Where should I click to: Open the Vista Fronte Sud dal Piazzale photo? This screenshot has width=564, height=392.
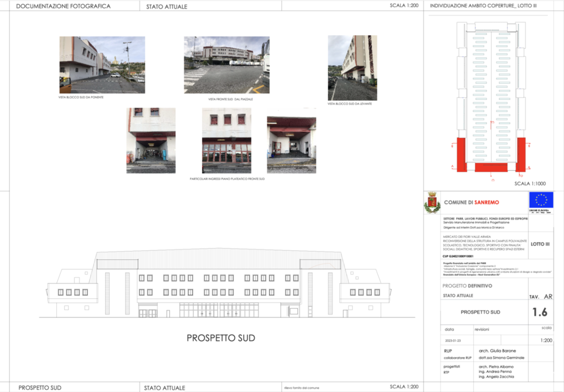tap(226, 64)
